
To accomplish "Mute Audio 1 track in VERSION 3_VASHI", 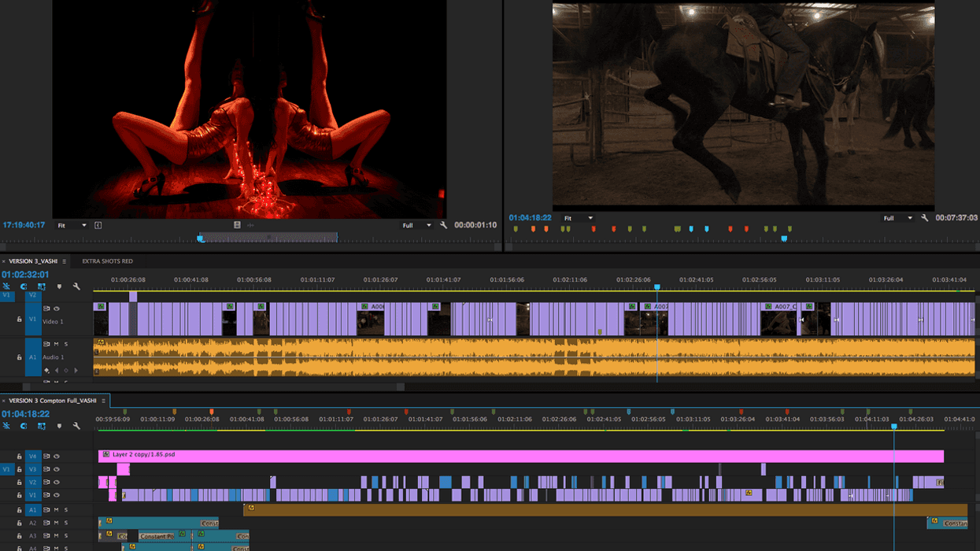I will pos(56,344).
